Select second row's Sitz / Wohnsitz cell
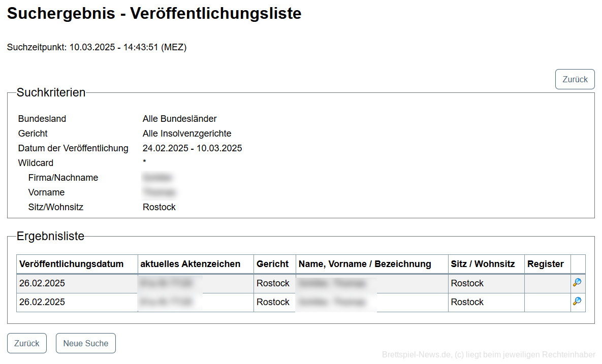 point(467,302)
